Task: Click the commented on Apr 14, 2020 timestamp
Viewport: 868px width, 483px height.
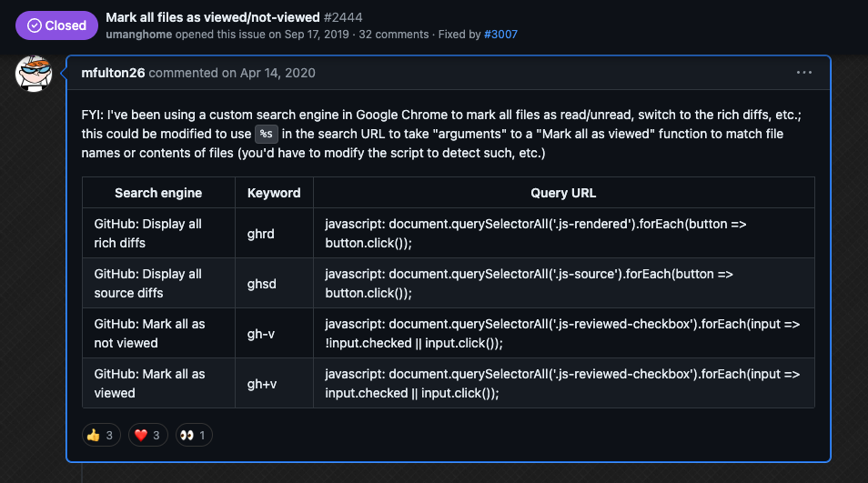Action: (232, 73)
